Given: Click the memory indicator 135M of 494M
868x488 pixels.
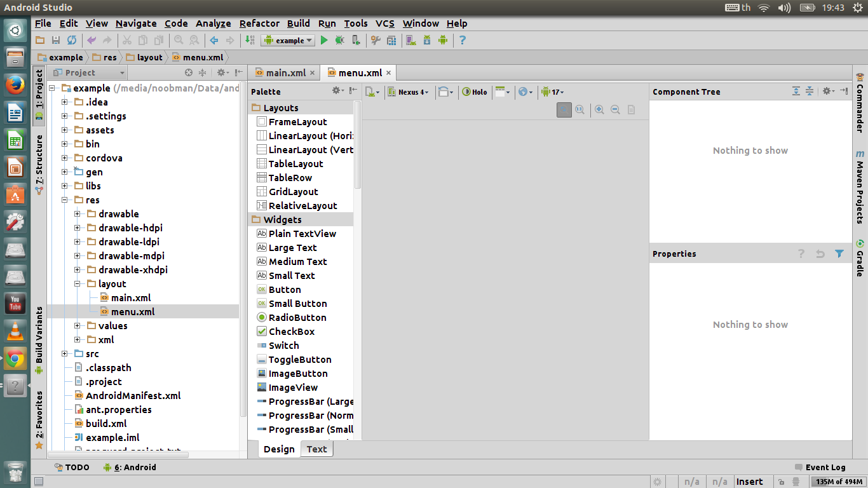Looking at the screenshot, I should [839, 482].
